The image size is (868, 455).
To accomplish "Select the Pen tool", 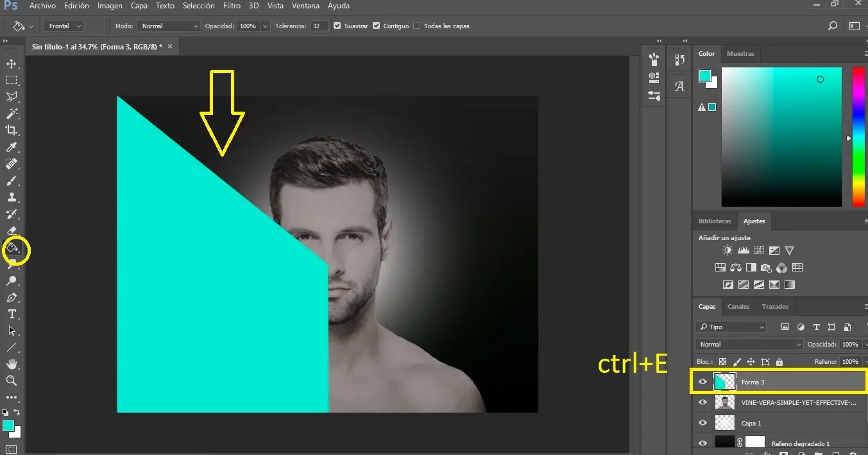I will tap(12, 298).
